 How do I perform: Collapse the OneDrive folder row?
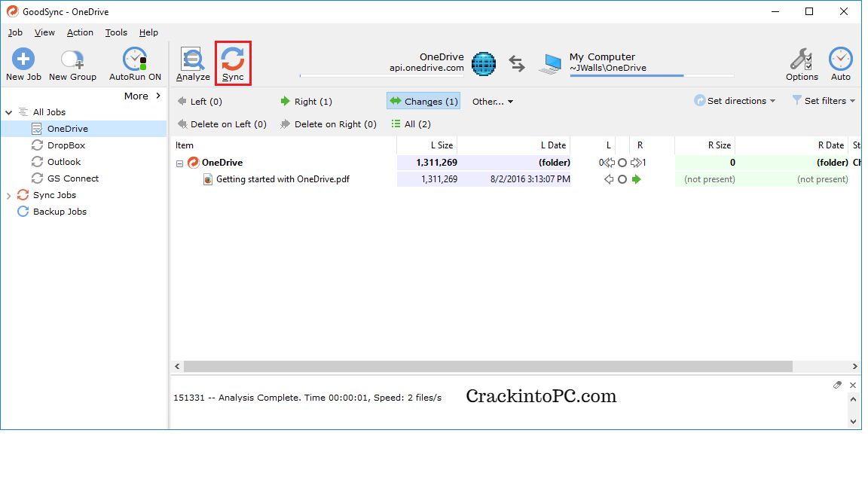coord(180,163)
